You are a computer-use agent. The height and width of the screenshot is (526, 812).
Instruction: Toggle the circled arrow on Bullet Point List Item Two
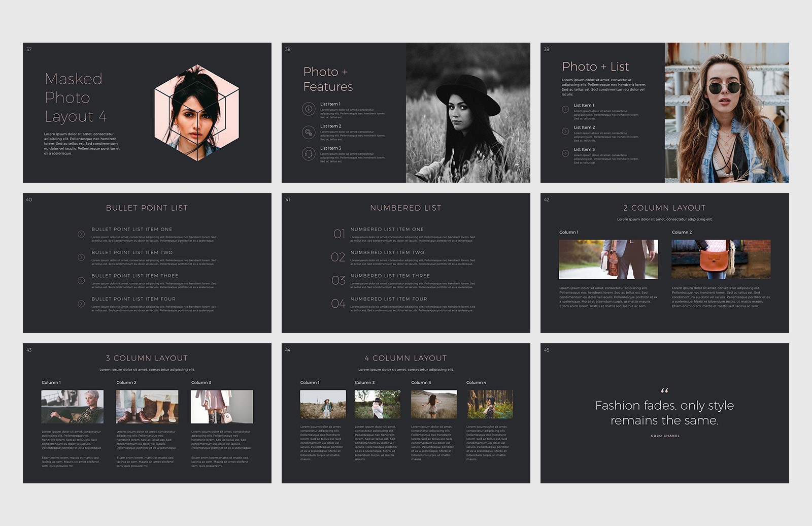(x=80, y=256)
